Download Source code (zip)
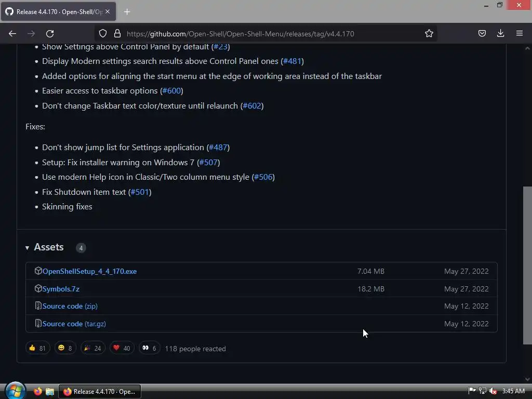 (x=70, y=306)
